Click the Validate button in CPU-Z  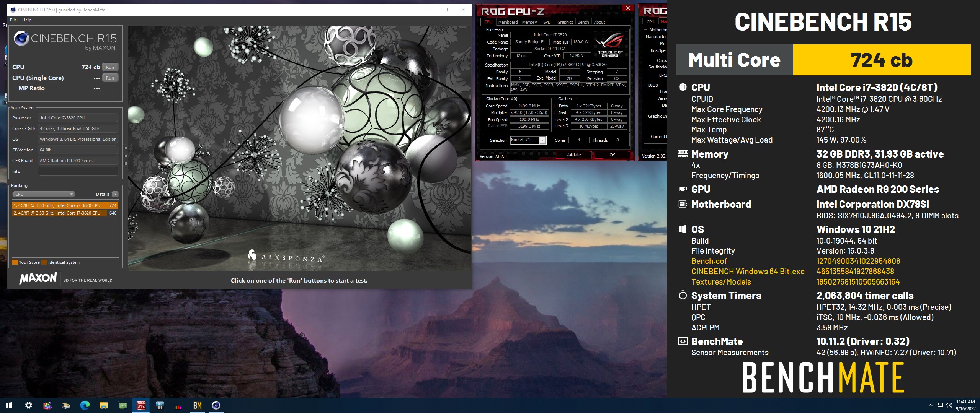click(x=573, y=155)
